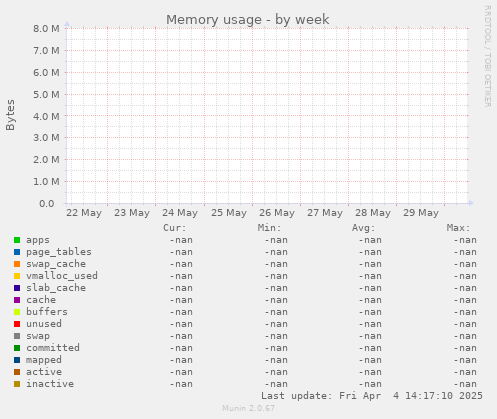This screenshot has height=419, width=497.
Task: Click the '22 May' x-axis date label
Action: (x=84, y=213)
